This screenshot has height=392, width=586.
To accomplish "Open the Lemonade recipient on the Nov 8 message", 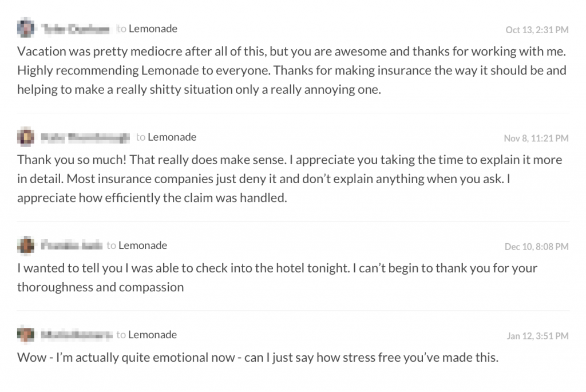I will (x=172, y=137).
